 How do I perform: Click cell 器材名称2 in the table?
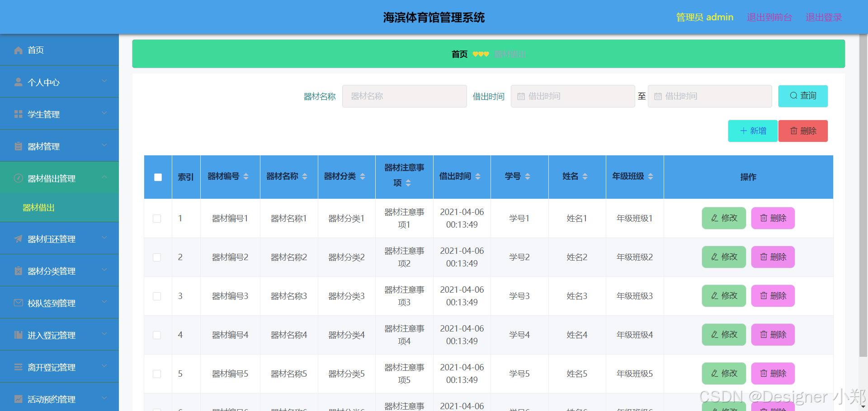(x=289, y=257)
